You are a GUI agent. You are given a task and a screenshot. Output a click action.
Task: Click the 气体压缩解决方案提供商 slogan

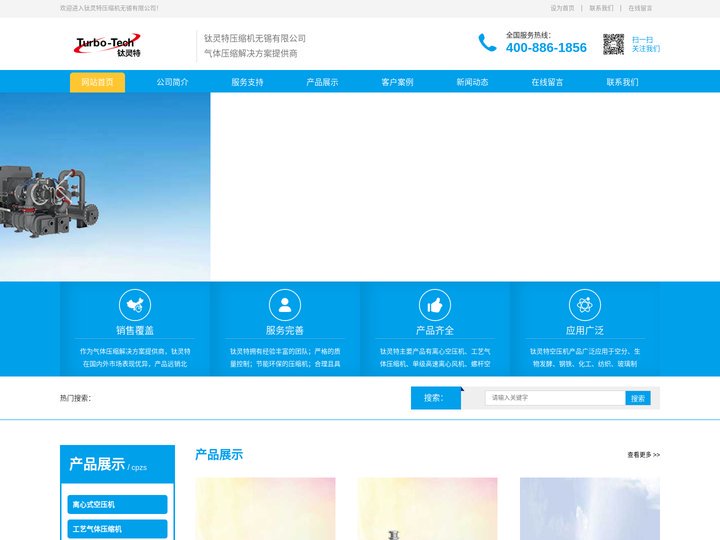(x=251, y=53)
